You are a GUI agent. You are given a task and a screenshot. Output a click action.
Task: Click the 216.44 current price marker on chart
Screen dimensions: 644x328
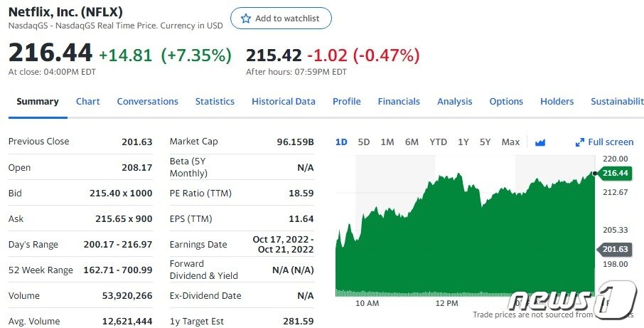tap(614, 173)
